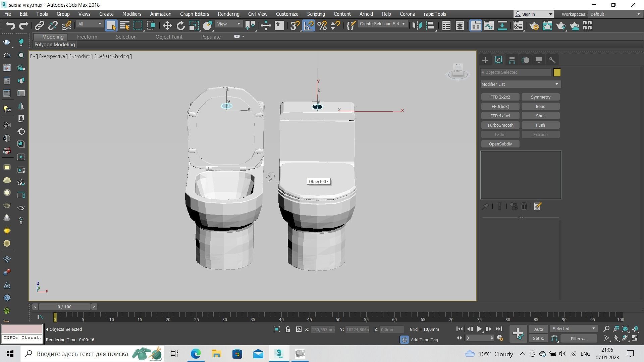The image size is (644, 362).
Task: Click the time slider 0/100 bar
Action: coord(64,307)
